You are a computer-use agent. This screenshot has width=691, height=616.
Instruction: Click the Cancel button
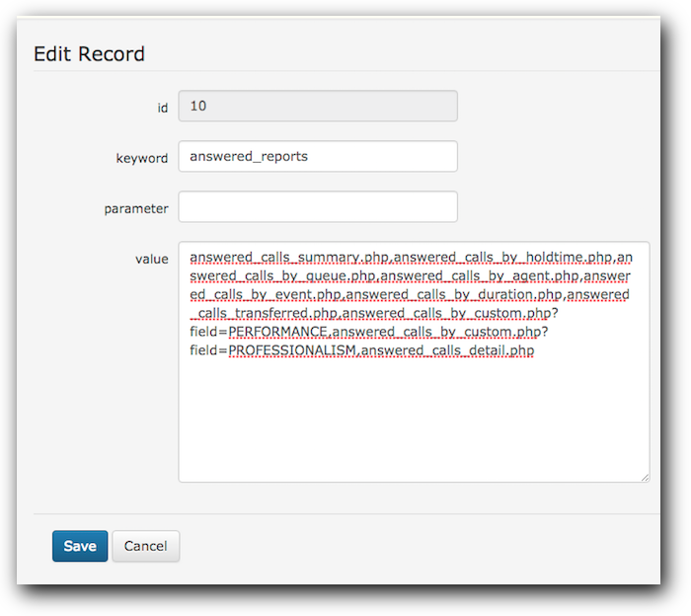[146, 546]
